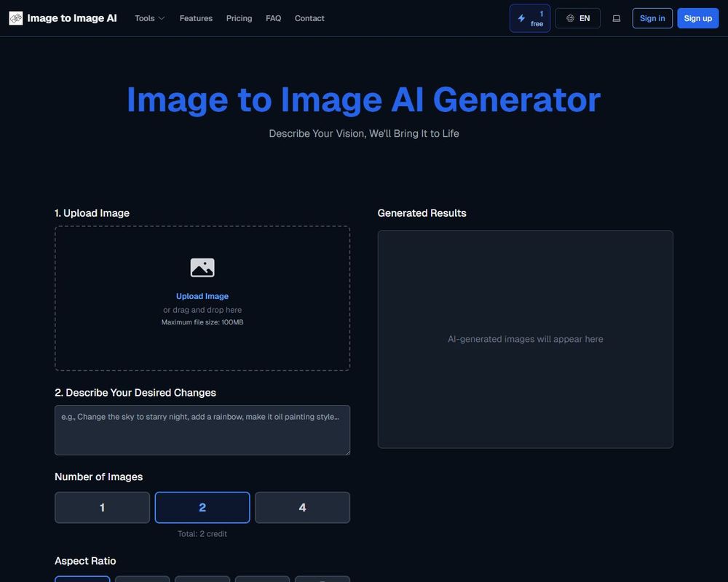Viewport: 728px width, 582px height.
Task: Toggle the laptop theme mode icon
Action: pos(616,19)
